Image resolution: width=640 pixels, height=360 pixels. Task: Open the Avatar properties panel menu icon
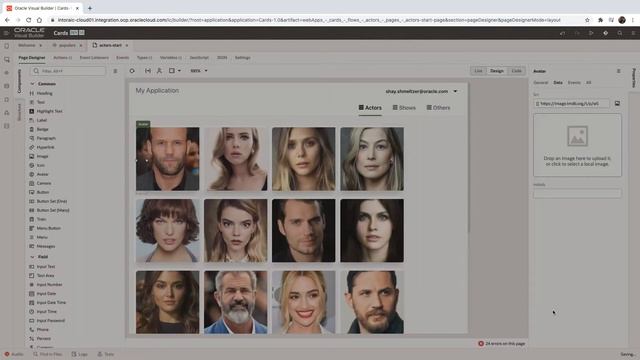[x=618, y=71]
